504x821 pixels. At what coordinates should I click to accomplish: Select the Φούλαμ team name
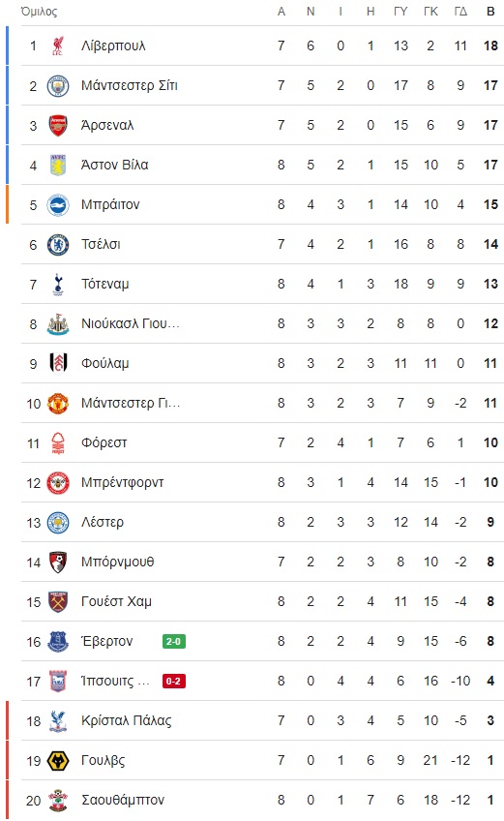105,363
